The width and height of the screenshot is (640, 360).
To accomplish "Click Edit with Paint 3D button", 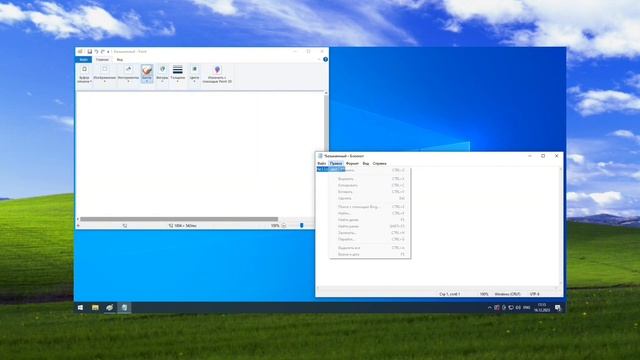I will [217, 74].
